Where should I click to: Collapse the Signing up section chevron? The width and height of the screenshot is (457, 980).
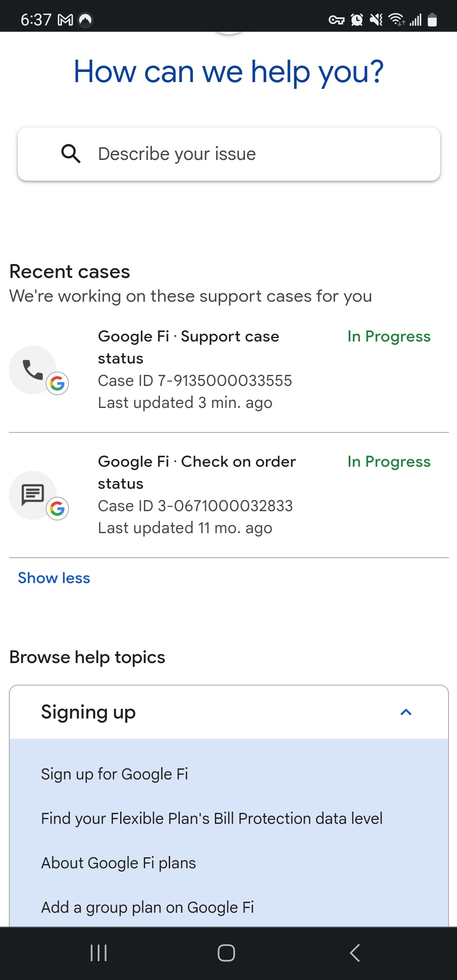point(406,712)
